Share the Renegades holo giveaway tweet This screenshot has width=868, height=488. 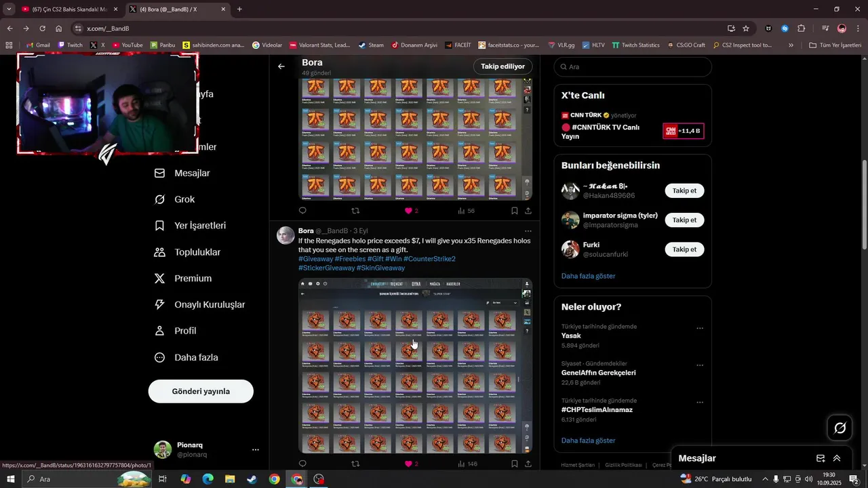pyautogui.click(x=528, y=464)
